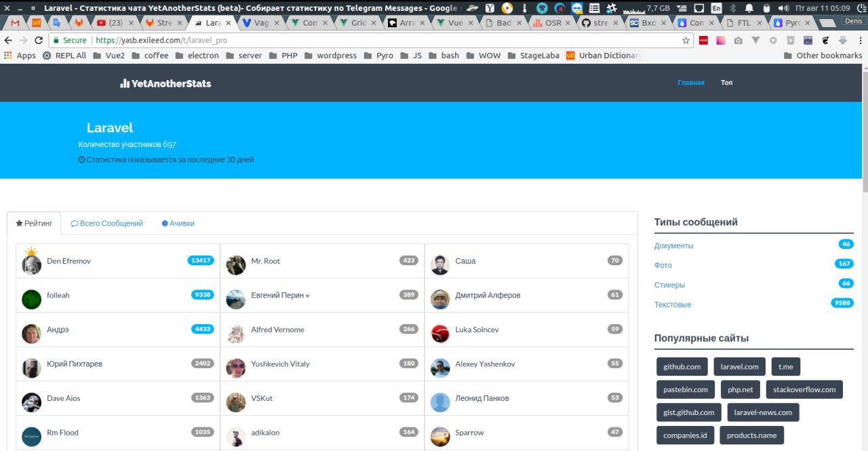Click the php extension icon
This screenshot has height=451, width=868.
[808, 41]
